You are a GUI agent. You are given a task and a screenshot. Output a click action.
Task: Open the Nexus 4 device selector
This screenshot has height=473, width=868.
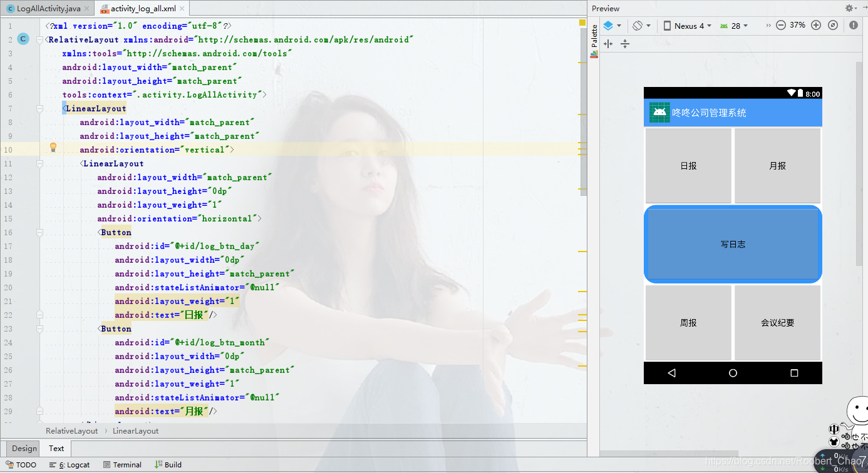point(687,26)
